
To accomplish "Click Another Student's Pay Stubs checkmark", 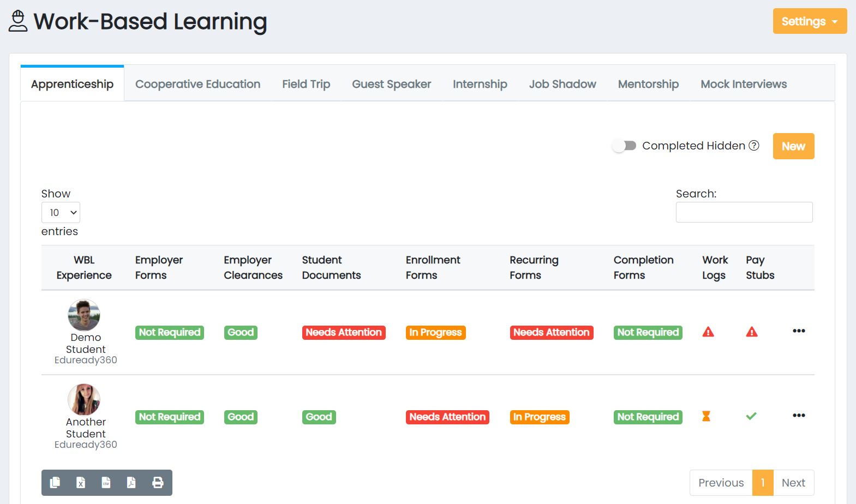I will click(751, 417).
